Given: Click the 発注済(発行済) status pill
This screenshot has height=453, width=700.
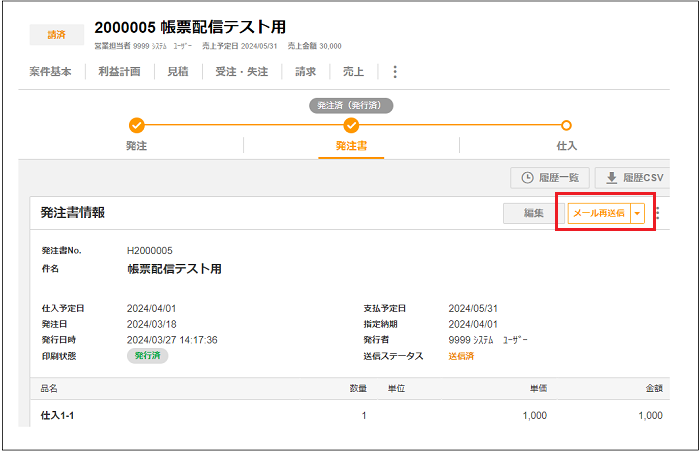Looking at the screenshot, I should [350, 104].
